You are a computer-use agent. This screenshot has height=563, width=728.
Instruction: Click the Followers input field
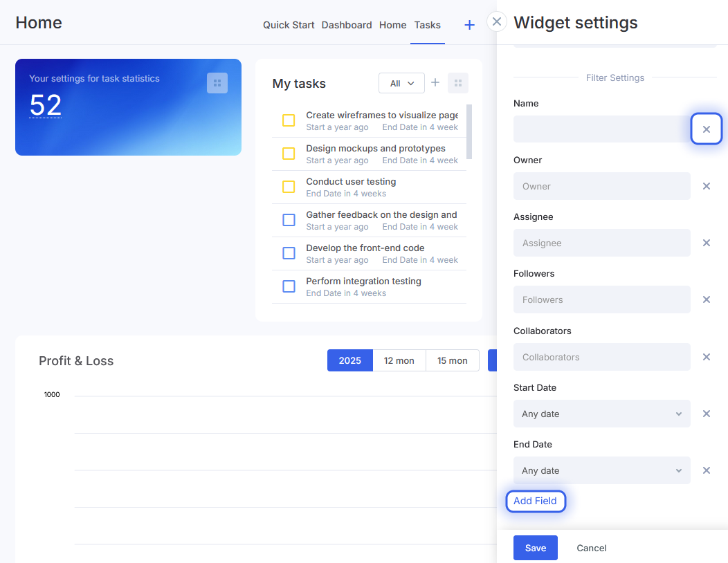point(602,299)
